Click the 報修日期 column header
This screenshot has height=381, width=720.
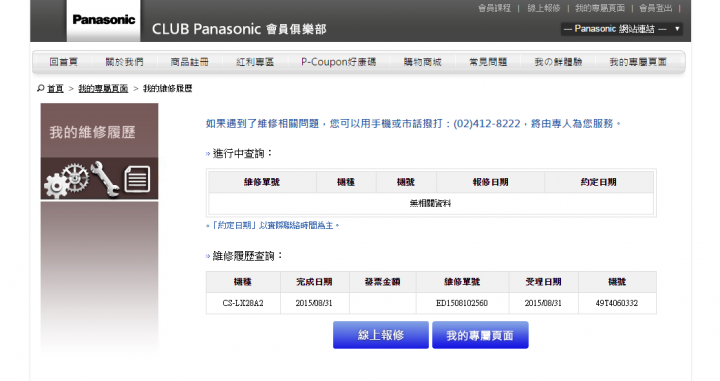pos(490,182)
